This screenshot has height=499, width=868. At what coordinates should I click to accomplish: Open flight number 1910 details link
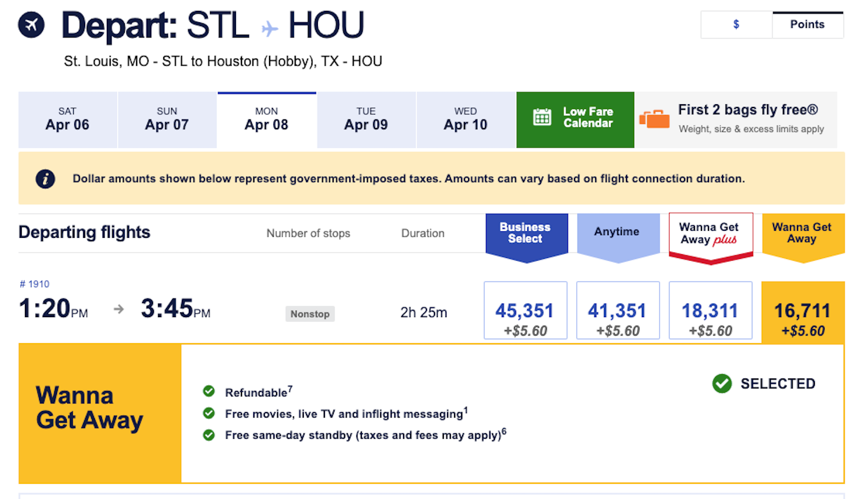(34, 284)
